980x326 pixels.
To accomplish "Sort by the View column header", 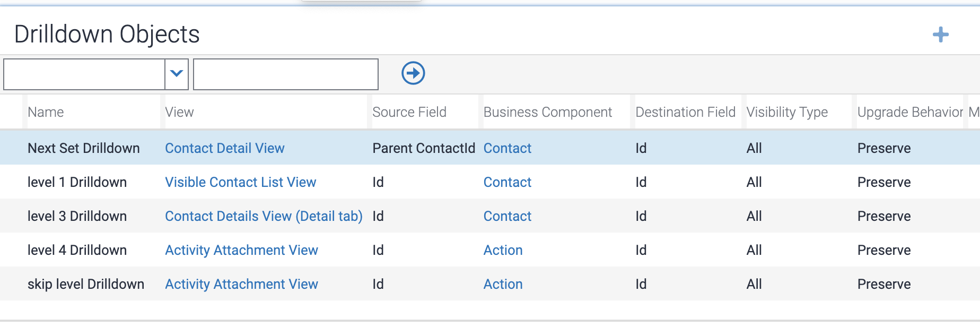I will (x=179, y=112).
